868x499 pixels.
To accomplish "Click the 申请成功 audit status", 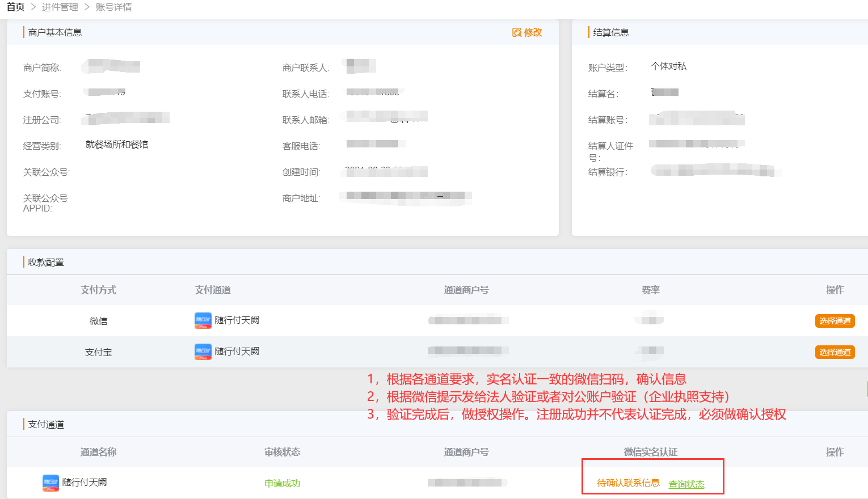I will [282, 483].
